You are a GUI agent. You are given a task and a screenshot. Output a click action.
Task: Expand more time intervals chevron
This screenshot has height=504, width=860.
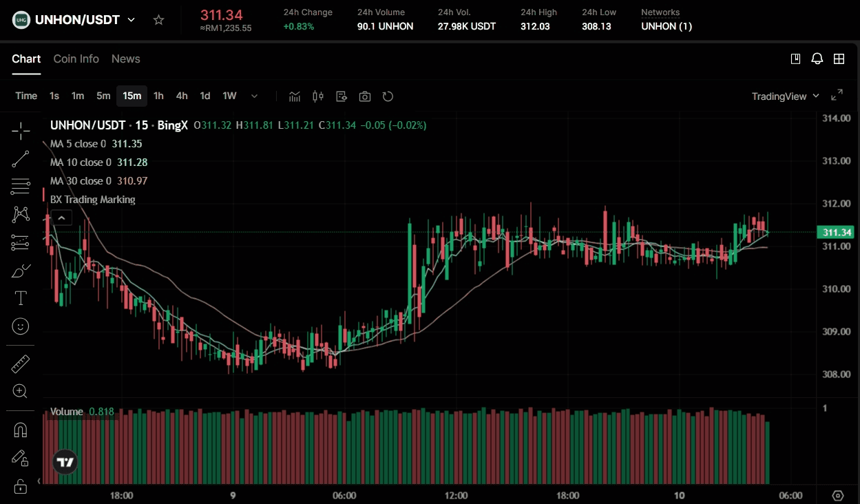[255, 96]
